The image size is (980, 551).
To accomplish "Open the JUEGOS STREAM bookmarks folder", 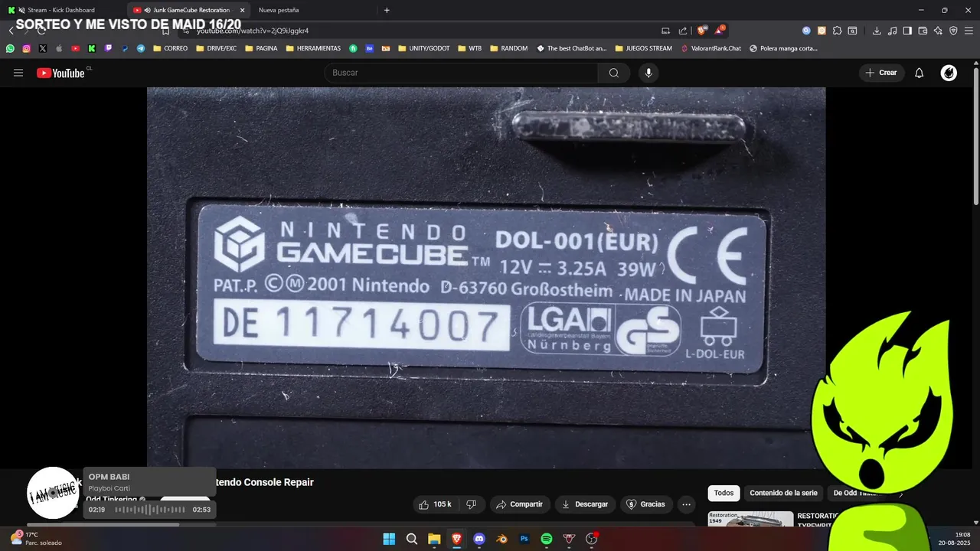I will click(643, 48).
